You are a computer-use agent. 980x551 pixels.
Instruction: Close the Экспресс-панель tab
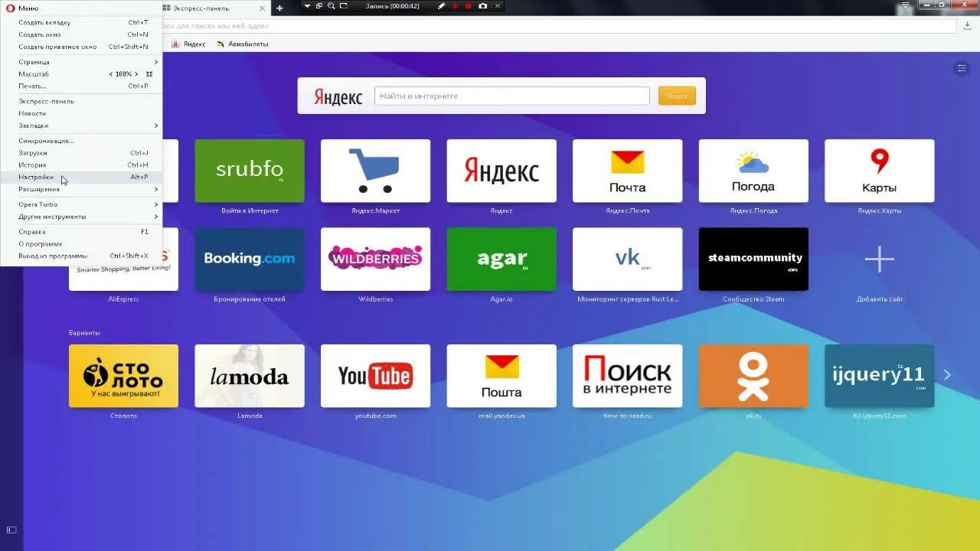[262, 8]
